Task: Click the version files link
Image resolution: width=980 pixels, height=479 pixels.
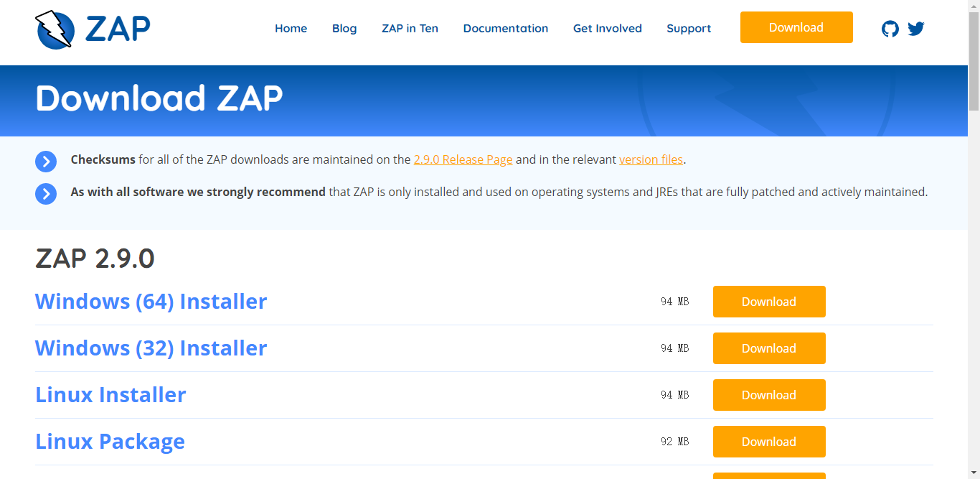Action: pos(651,159)
